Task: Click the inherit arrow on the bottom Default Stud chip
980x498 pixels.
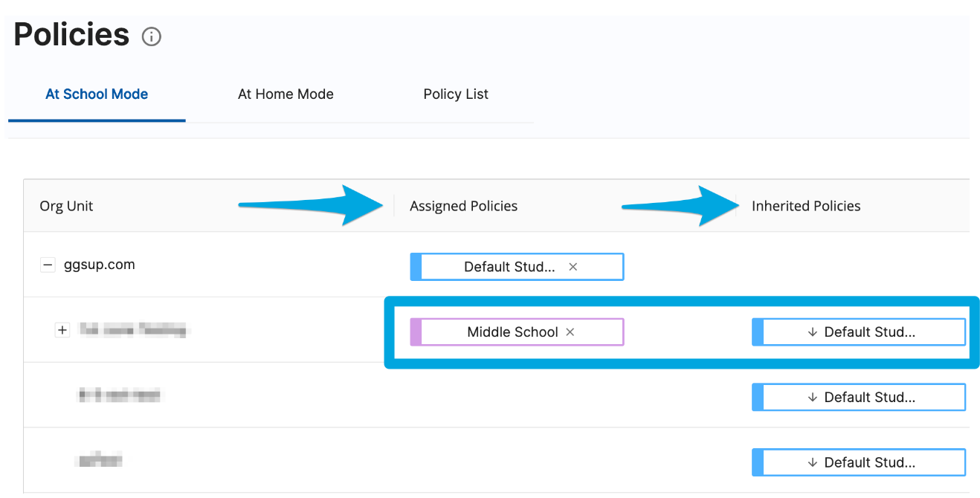Action: pos(811,462)
